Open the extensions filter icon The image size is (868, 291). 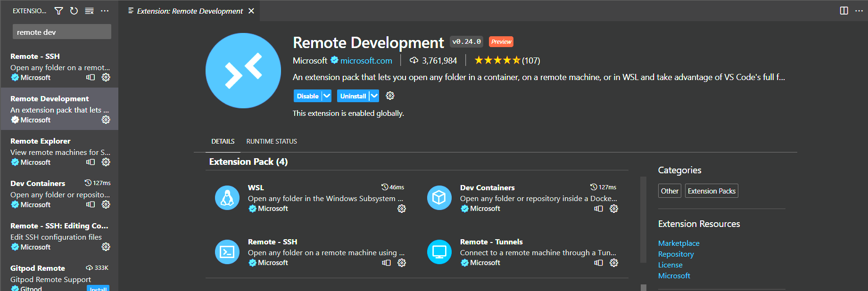58,11
